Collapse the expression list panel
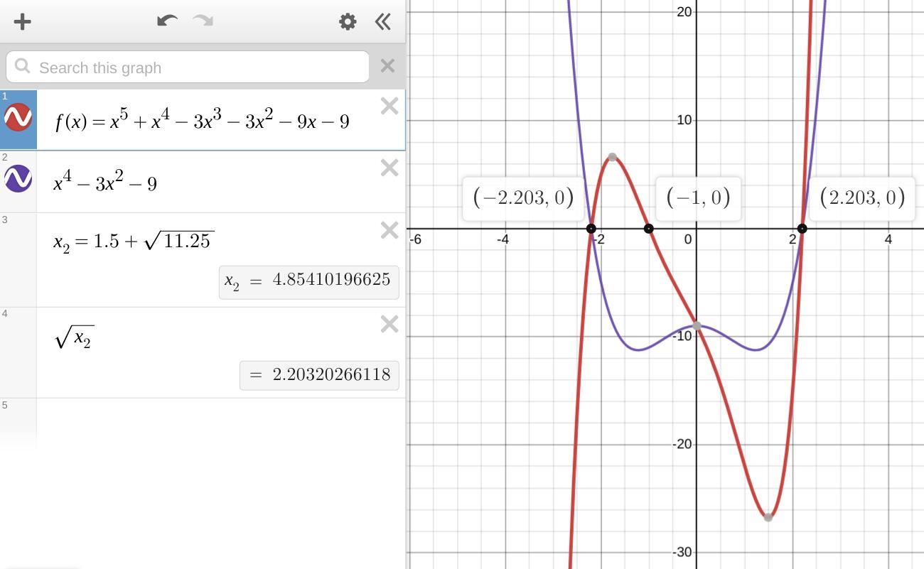This screenshot has width=924, height=569. [382, 21]
